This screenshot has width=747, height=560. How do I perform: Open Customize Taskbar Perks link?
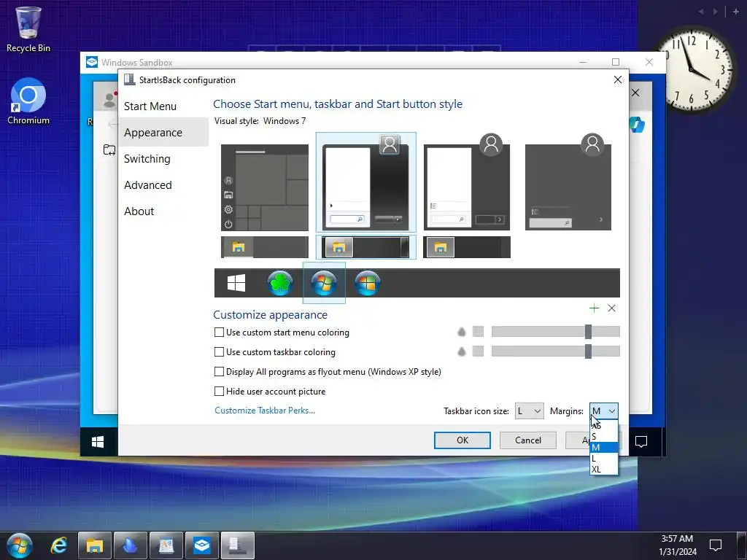(x=265, y=411)
